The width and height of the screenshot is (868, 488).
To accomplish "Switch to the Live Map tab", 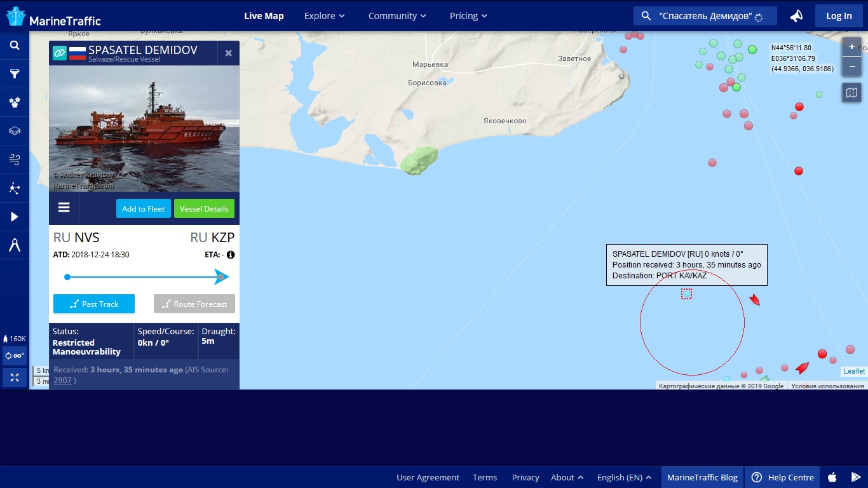I will tap(264, 16).
